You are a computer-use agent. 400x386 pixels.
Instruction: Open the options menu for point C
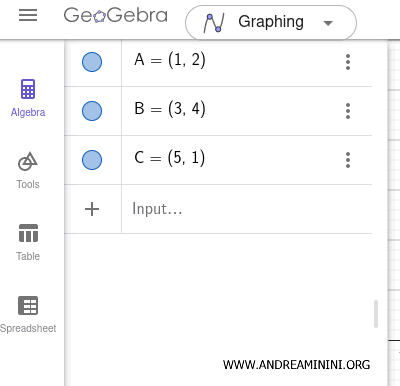(x=348, y=160)
